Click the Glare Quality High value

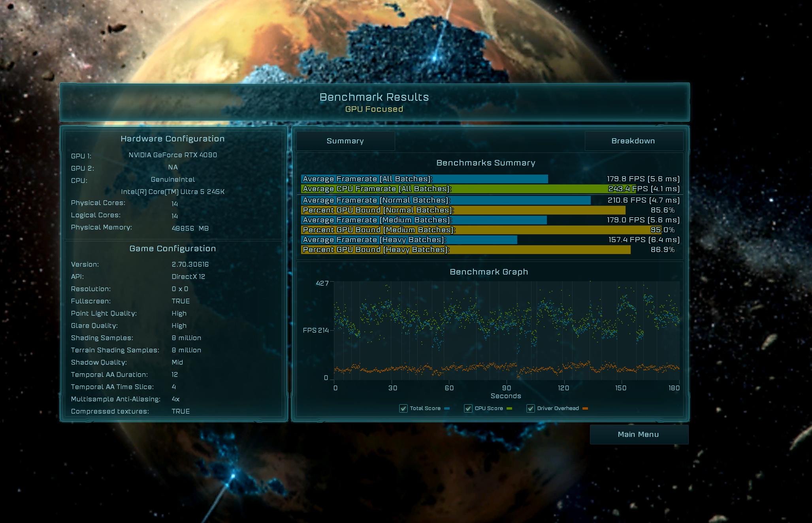[179, 325]
